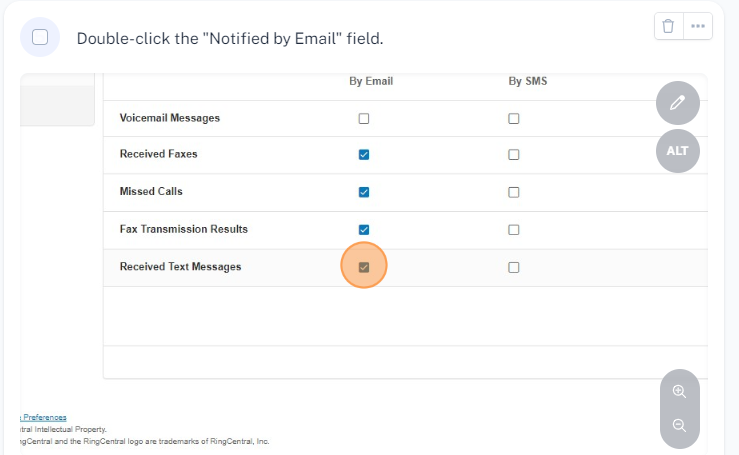
Task: Toggle Received Text Messages By Email checkbox
Action: tap(364, 267)
